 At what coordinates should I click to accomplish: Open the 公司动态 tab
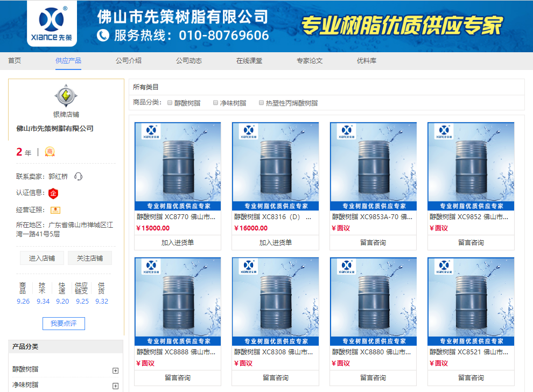(189, 60)
